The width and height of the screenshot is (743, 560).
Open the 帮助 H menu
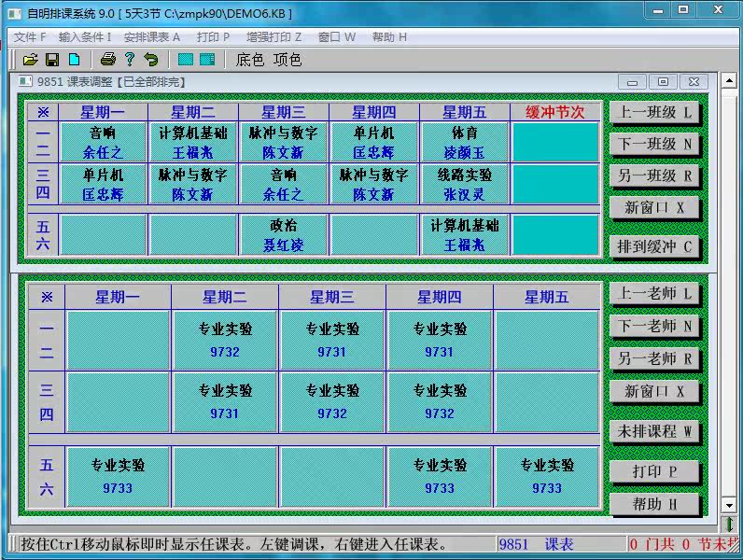pyautogui.click(x=389, y=37)
